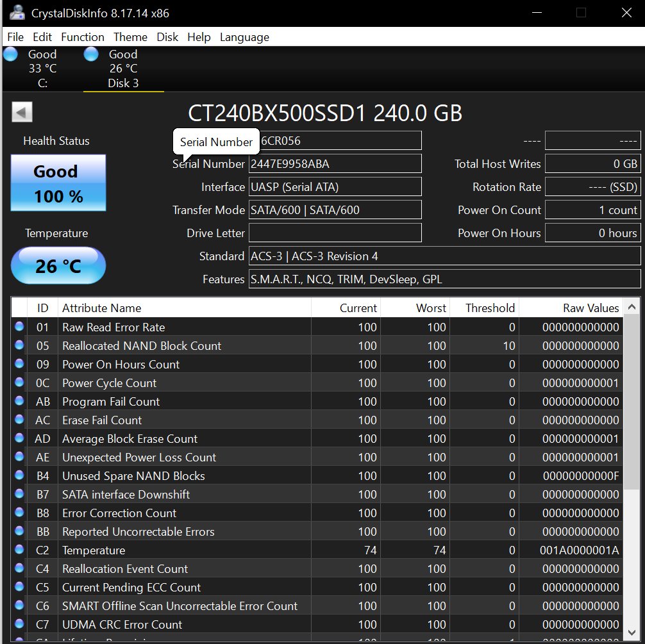The height and width of the screenshot is (644, 645).
Task: Click the attribute list vertical scrollbar thumb
Action: [x=632, y=402]
